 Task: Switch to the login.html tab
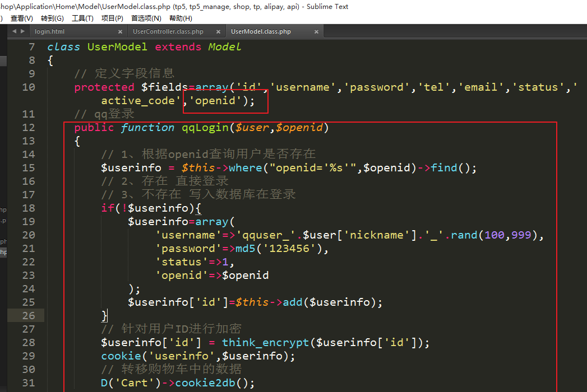[x=50, y=32]
